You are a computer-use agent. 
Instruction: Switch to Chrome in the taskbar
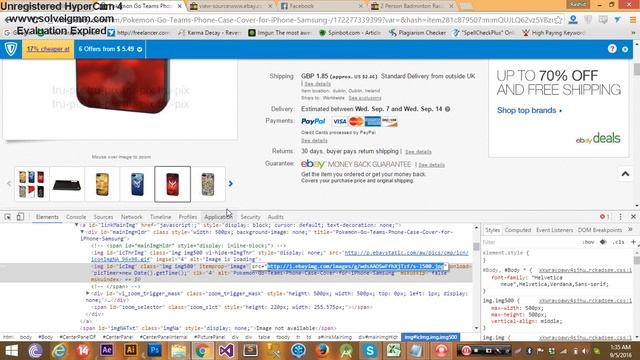tap(202, 351)
